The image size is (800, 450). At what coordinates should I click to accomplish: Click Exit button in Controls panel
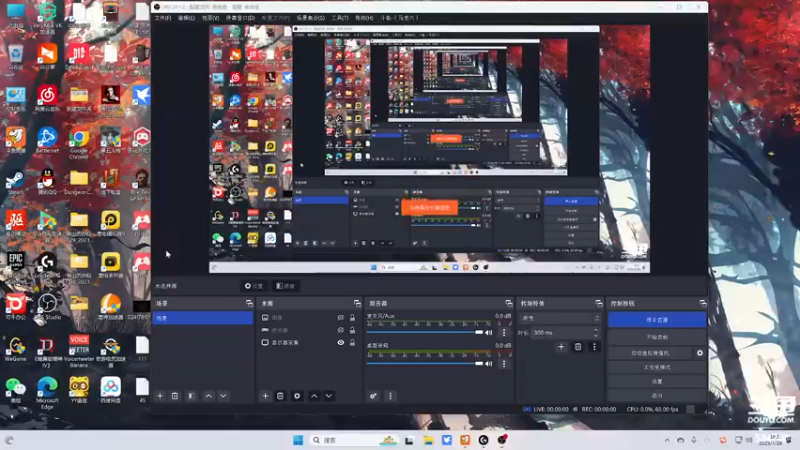pos(657,395)
